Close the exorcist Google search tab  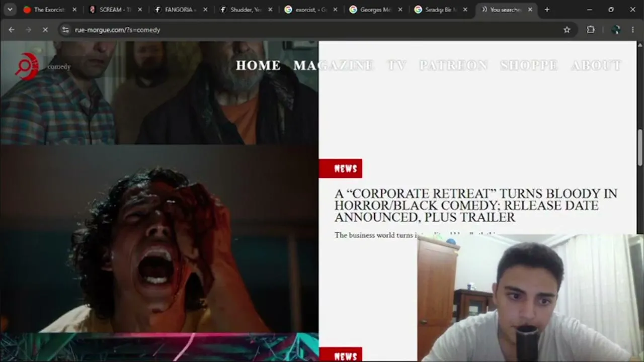tap(336, 10)
